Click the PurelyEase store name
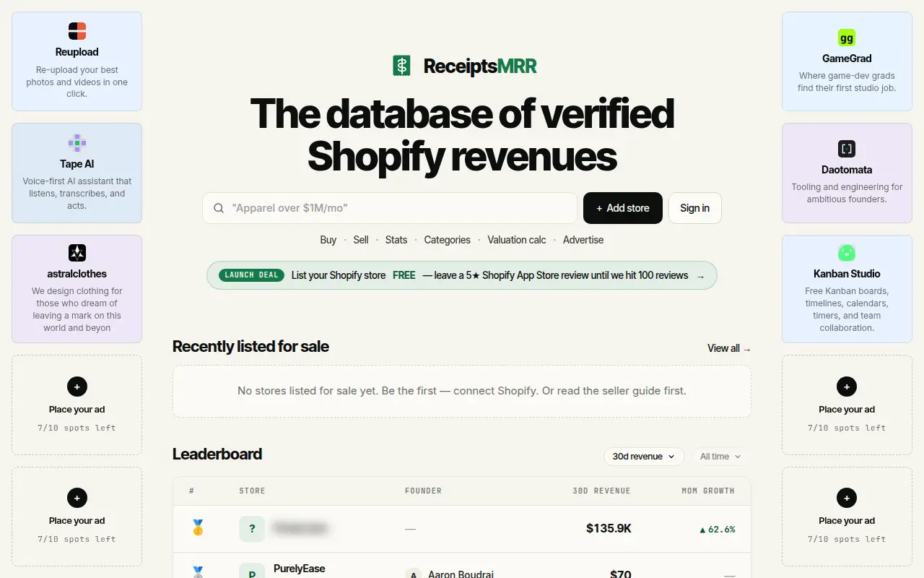This screenshot has height=578, width=924. 300,569
